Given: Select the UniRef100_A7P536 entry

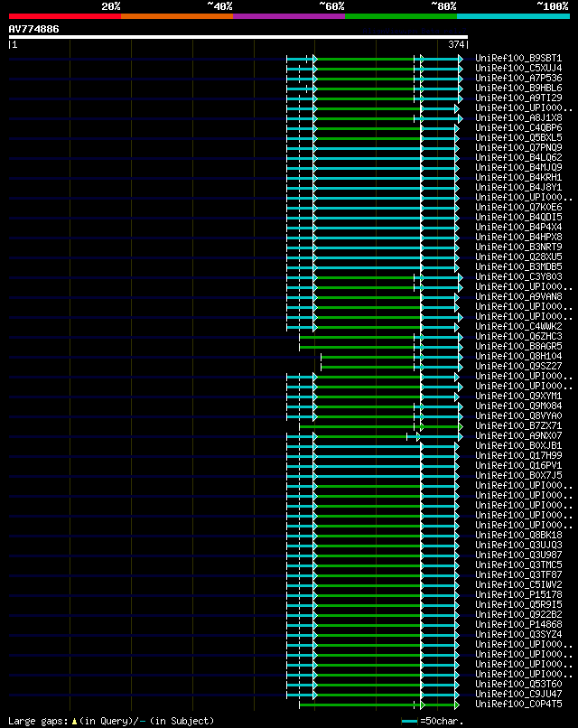Looking at the screenshot, I should 518,78.
